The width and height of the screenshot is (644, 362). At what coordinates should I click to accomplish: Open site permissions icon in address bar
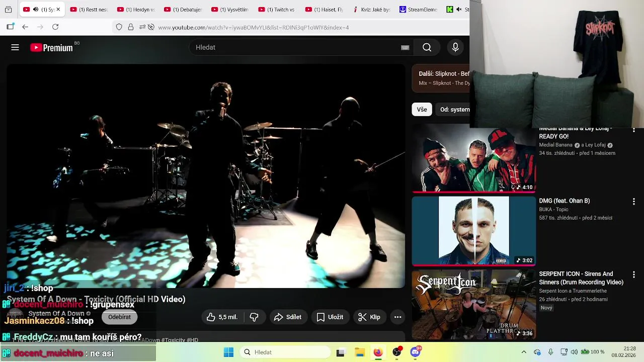click(x=142, y=27)
